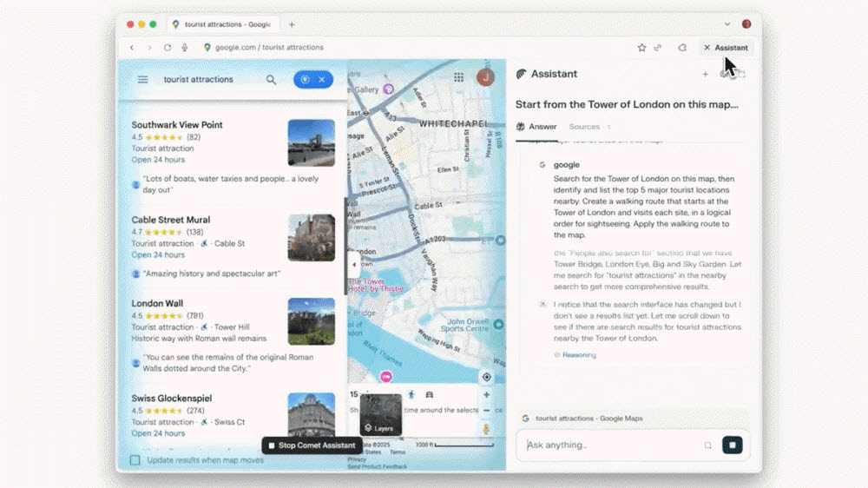Image resolution: width=868 pixels, height=488 pixels.
Task: Start a new Assistant thread with plus icon
Action: (x=705, y=75)
